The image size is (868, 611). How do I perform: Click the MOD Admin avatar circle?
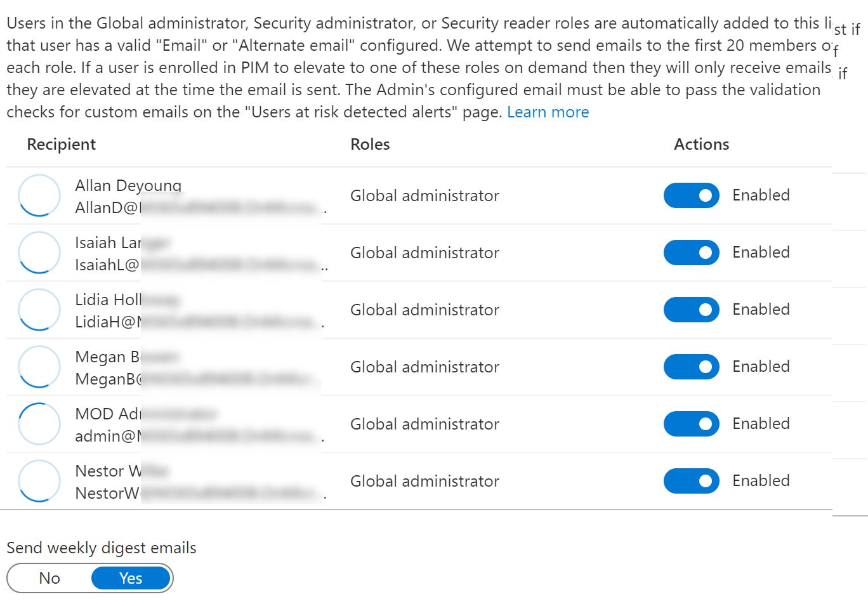pos(39,424)
